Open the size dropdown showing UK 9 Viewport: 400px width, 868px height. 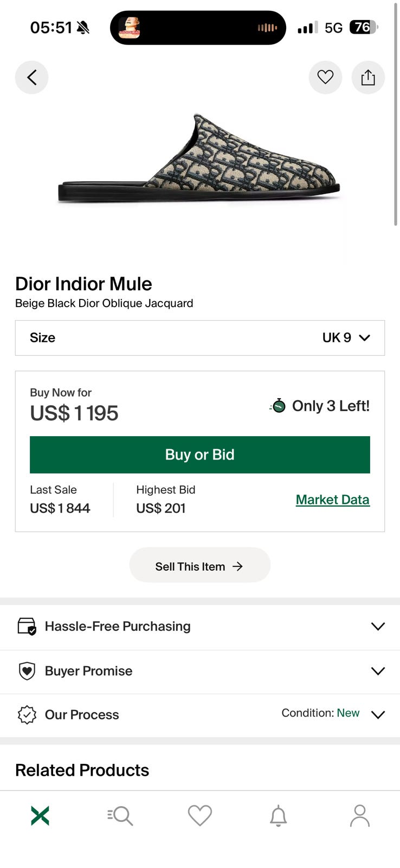point(199,337)
